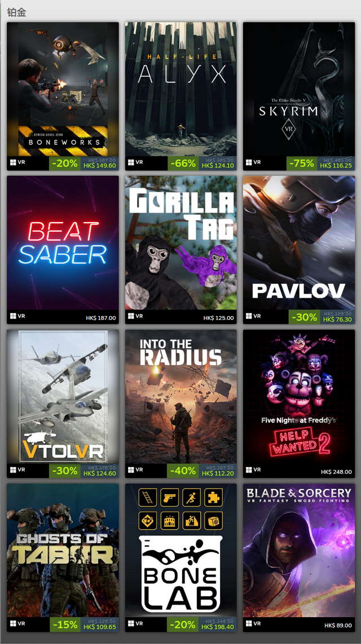Click Windows icon under Boneworks
The image size is (361, 644).
point(13,162)
